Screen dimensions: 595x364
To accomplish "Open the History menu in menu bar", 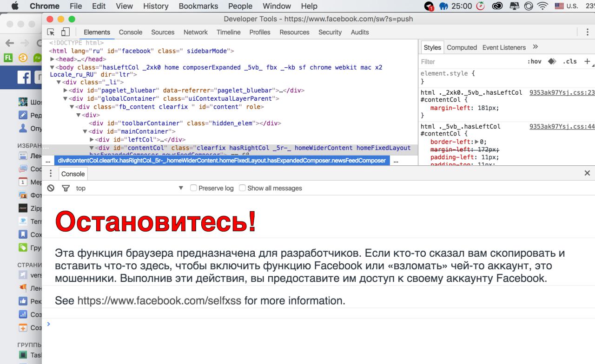I will coord(156,6).
